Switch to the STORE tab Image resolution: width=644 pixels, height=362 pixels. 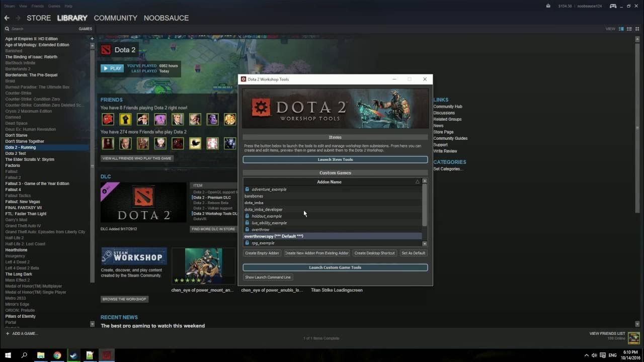(x=39, y=18)
